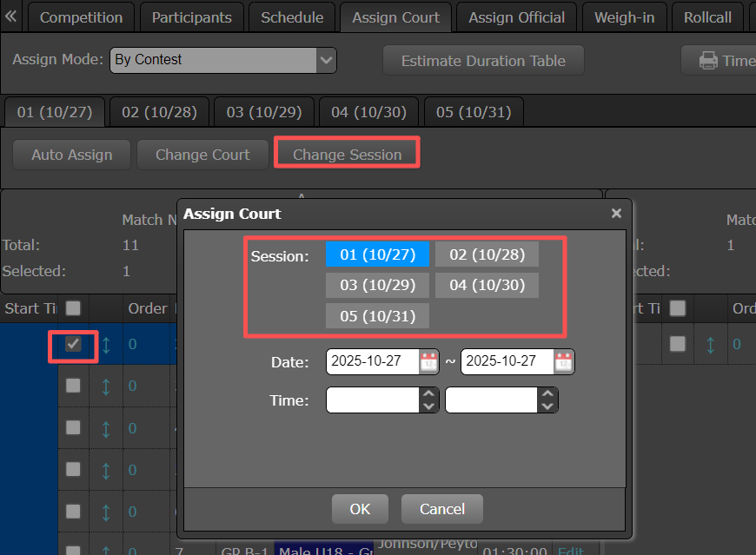
Task: Select session 04 (10/30) in dialog
Action: (x=487, y=285)
